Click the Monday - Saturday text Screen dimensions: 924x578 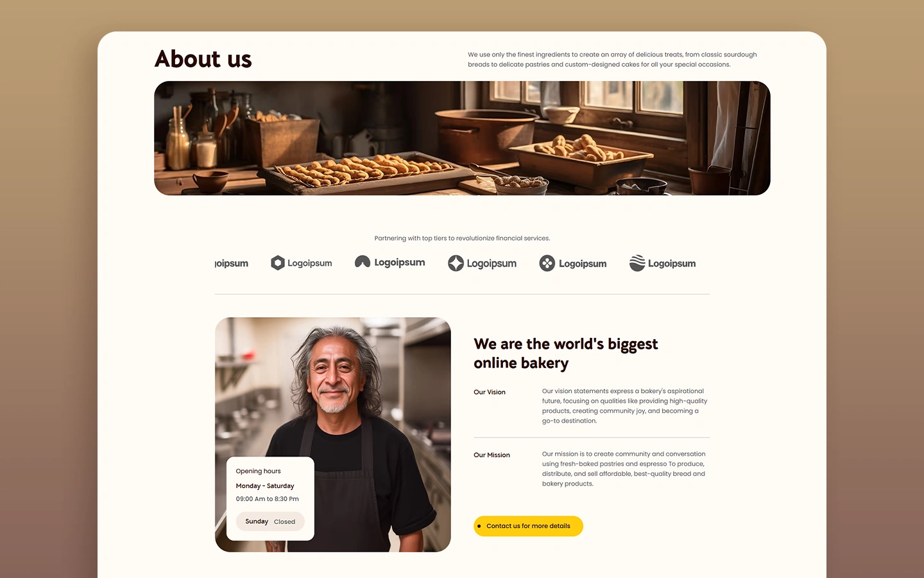coord(265,486)
